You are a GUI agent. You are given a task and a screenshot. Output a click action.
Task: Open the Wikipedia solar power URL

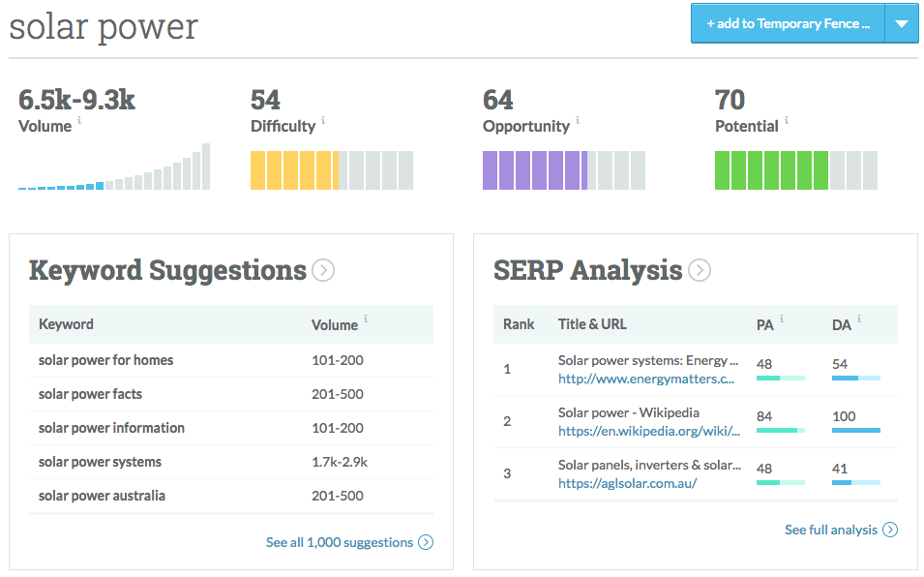[x=649, y=432]
